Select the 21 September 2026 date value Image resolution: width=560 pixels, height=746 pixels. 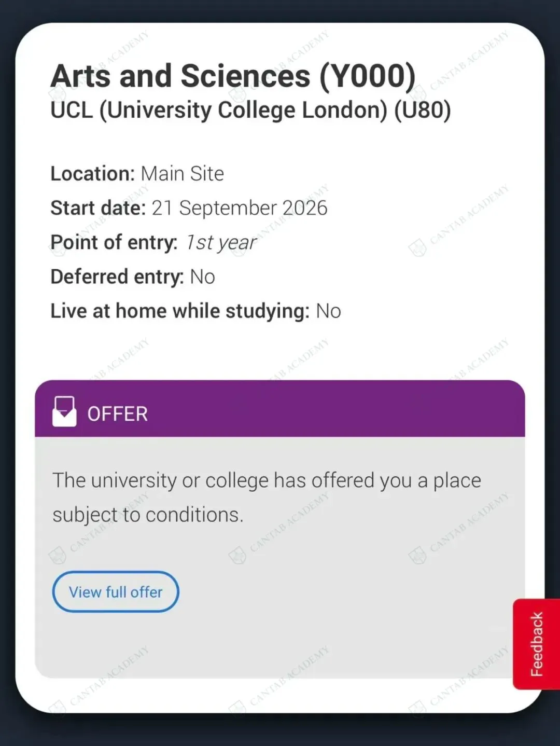(x=240, y=208)
